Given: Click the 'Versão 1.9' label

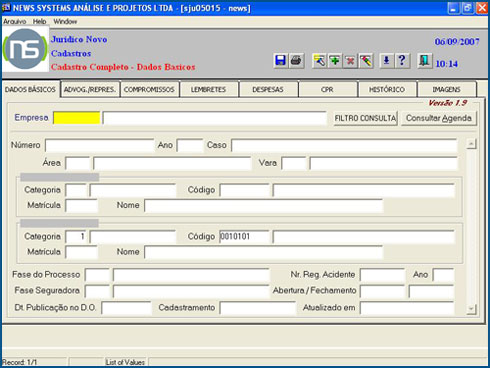Looking at the screenshot, I should point(448,103).
